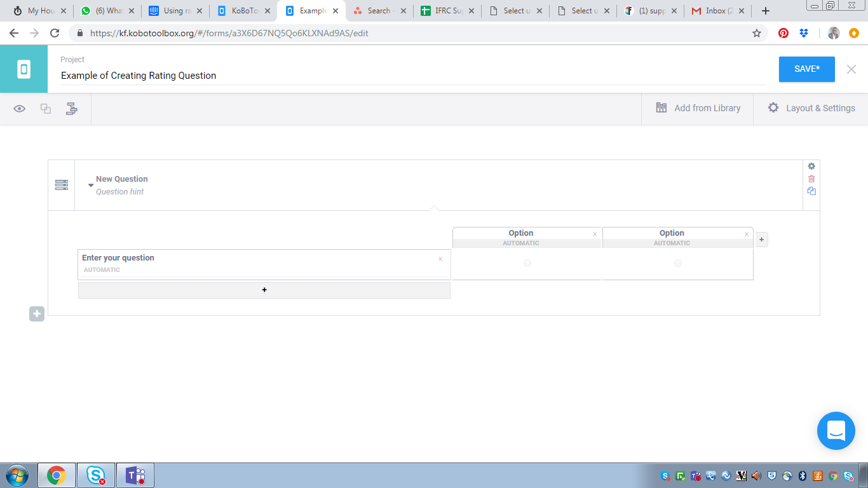Viewport: 868px width, 488px height.
Task: Open Layout & Settings panel
Action: coord(811,108)
